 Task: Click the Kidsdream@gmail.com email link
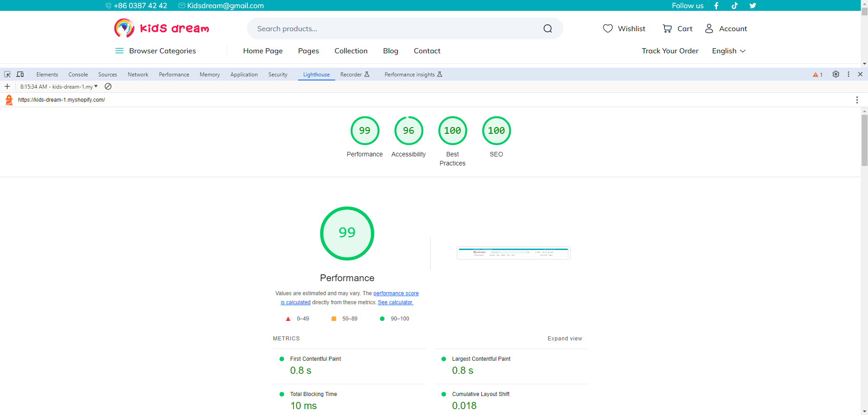[x=225, y=5]
